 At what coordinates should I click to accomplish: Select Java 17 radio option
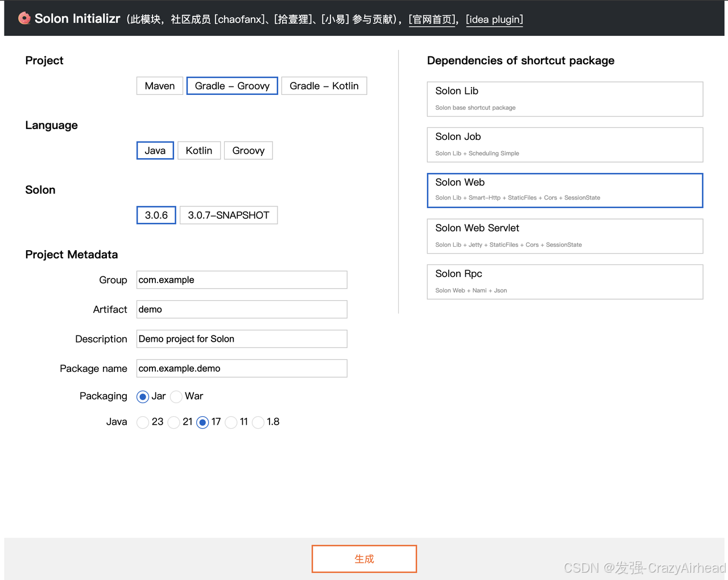[202, 422]
